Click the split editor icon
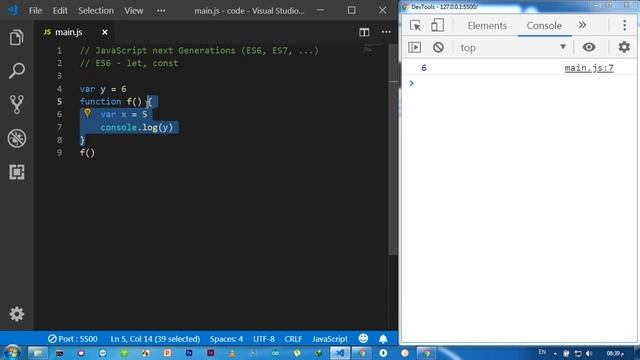 [x=364, y=32]
